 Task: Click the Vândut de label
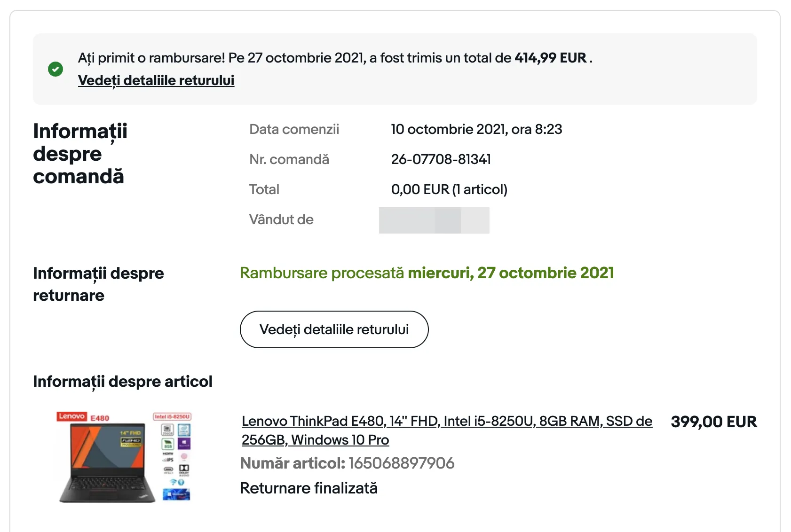281,219
